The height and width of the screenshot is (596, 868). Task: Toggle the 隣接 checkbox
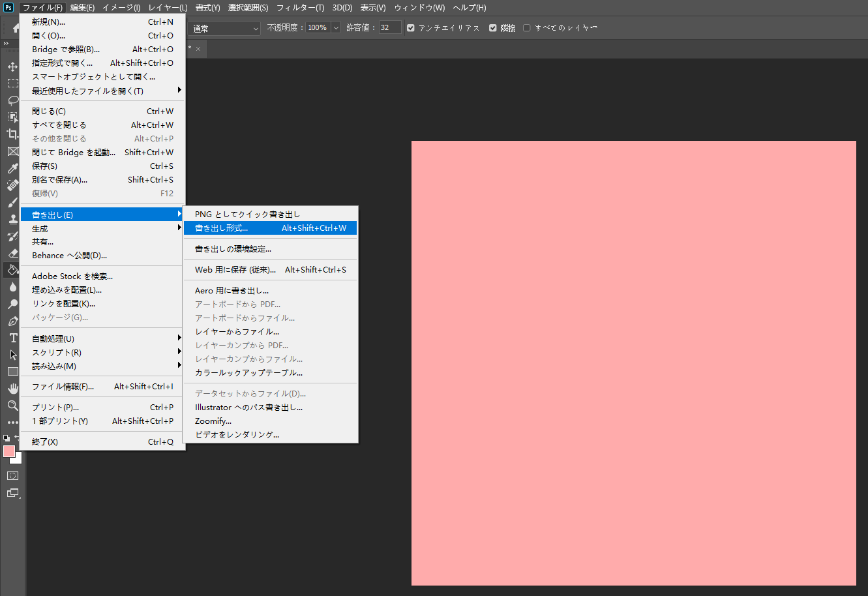[x=493, y=28]
